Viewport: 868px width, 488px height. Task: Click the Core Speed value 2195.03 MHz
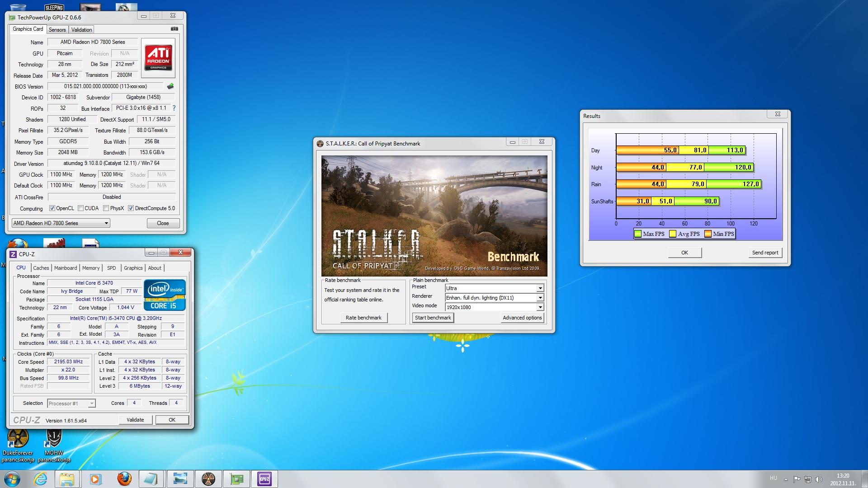tap(68, 362)
